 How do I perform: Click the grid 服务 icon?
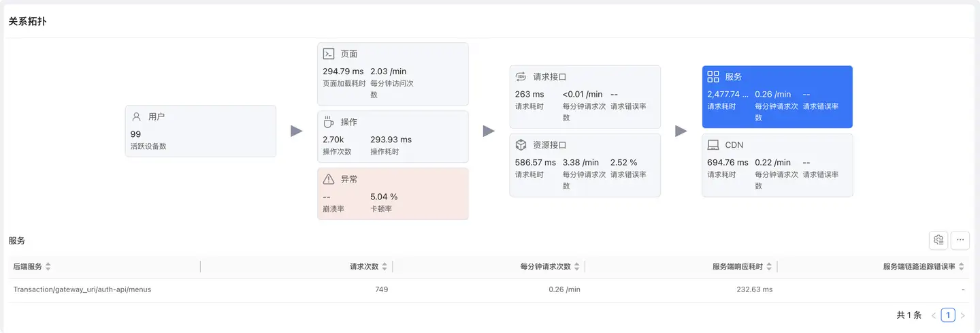pyautogui.click(x=713, y=77)
